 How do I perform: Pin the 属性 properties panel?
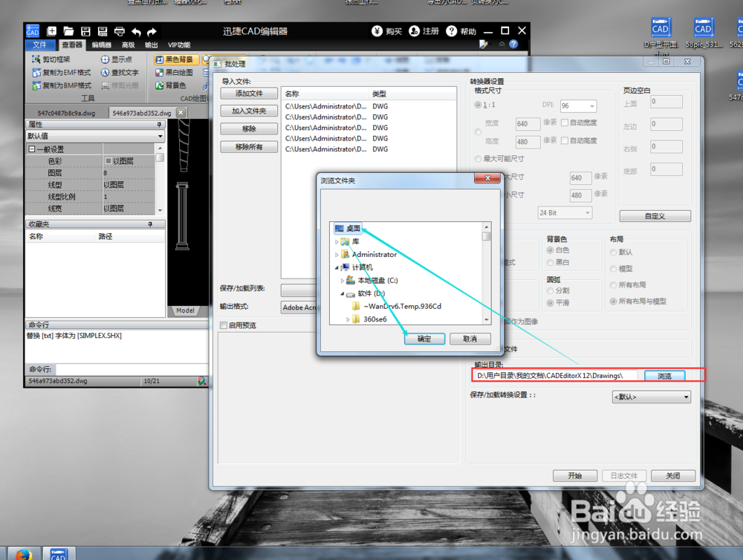[159, 125]
